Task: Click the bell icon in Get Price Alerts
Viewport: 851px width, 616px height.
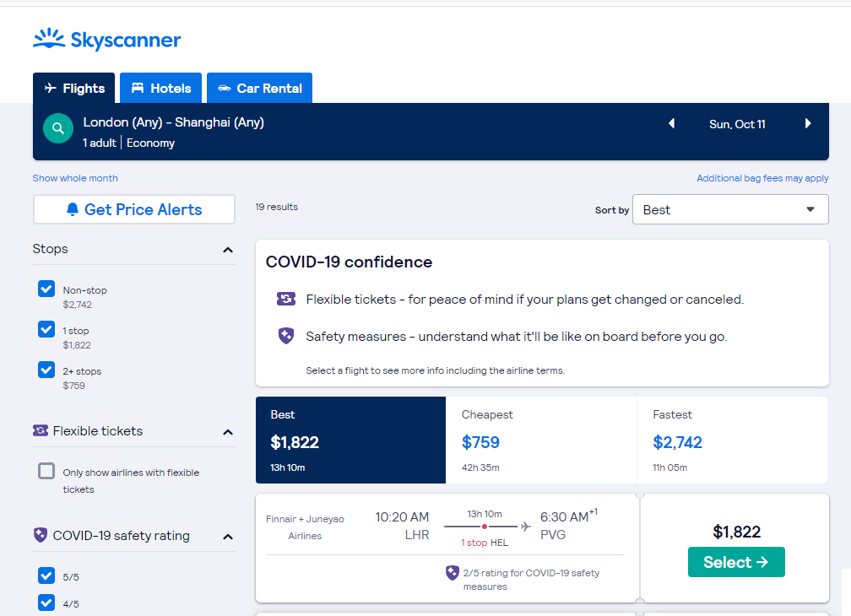Action: point(73,209)
